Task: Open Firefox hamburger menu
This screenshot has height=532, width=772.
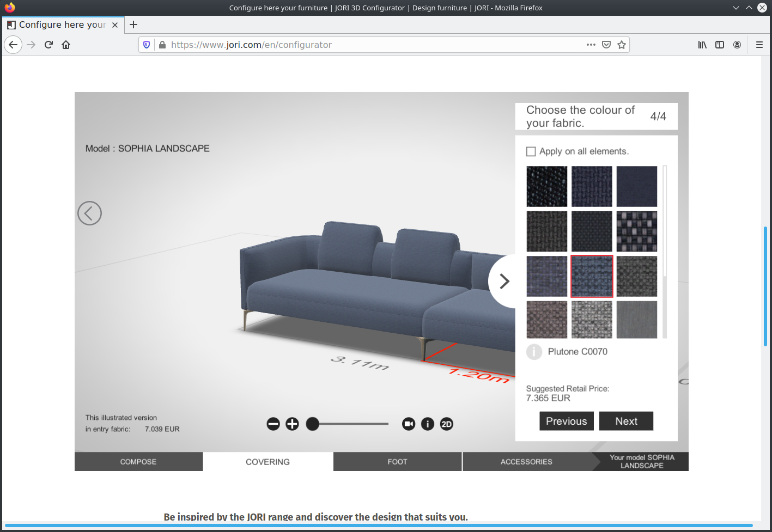Action: [x=759, y=45]
